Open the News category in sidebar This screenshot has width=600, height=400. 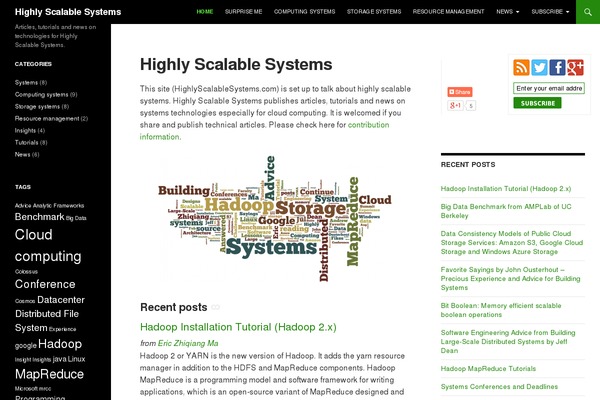tap(22, 155)
